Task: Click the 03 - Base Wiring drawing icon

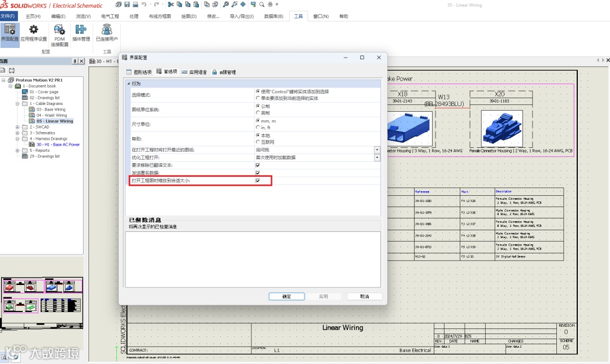Action: pyautogui.click(x=32, y=109)
